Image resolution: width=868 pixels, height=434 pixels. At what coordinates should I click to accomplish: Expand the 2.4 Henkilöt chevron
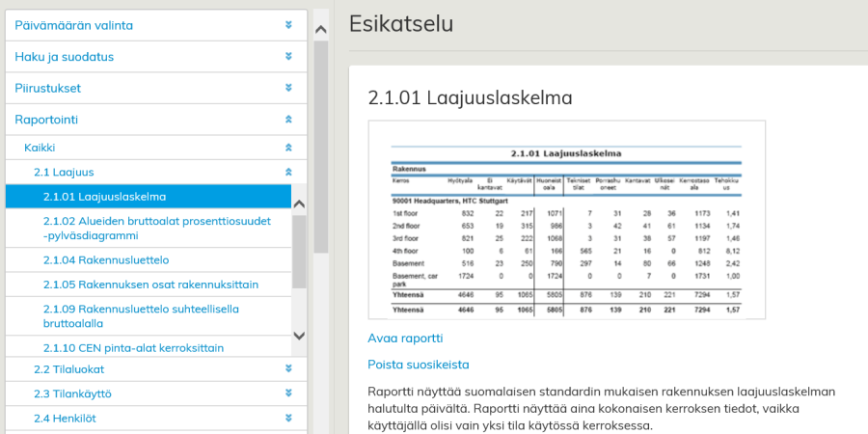coord(287,419)
